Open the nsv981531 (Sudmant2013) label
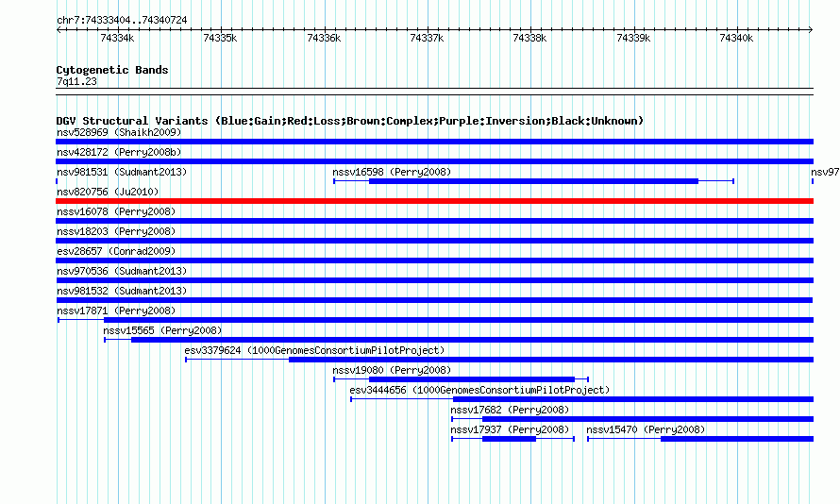Screen dimensions: 840x504 click(122, 172)
